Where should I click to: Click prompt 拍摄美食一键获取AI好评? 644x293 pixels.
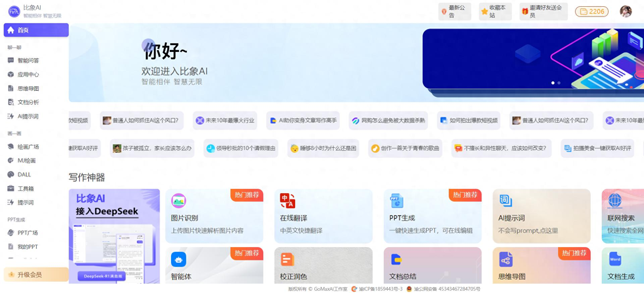[x=597, y=148]
